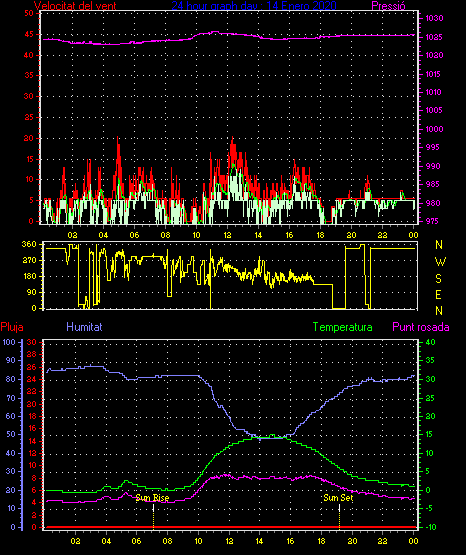Click "980" on the pressure axis

click(x=433, y=203)
